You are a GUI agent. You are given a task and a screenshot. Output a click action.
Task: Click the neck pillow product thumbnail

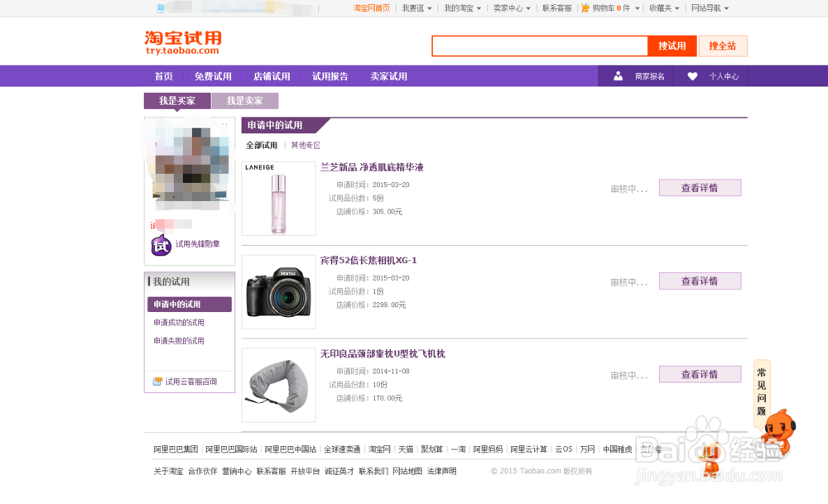click(x=279, y=386)
